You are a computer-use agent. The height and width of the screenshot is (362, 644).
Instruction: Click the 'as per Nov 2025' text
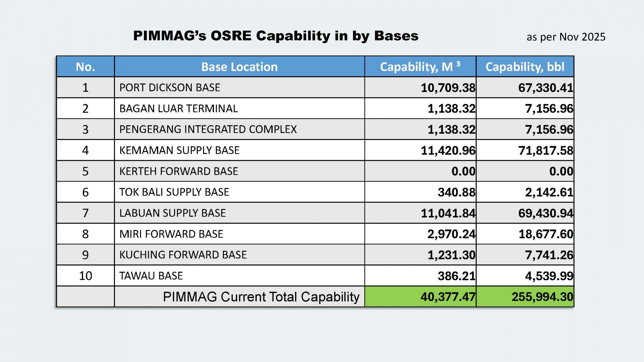point(566,37)
